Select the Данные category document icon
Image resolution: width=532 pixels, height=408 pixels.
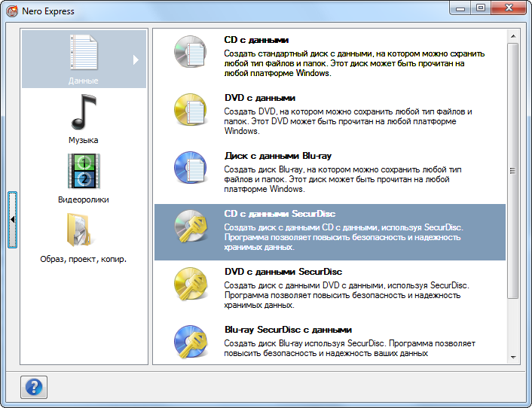[84, 52]
